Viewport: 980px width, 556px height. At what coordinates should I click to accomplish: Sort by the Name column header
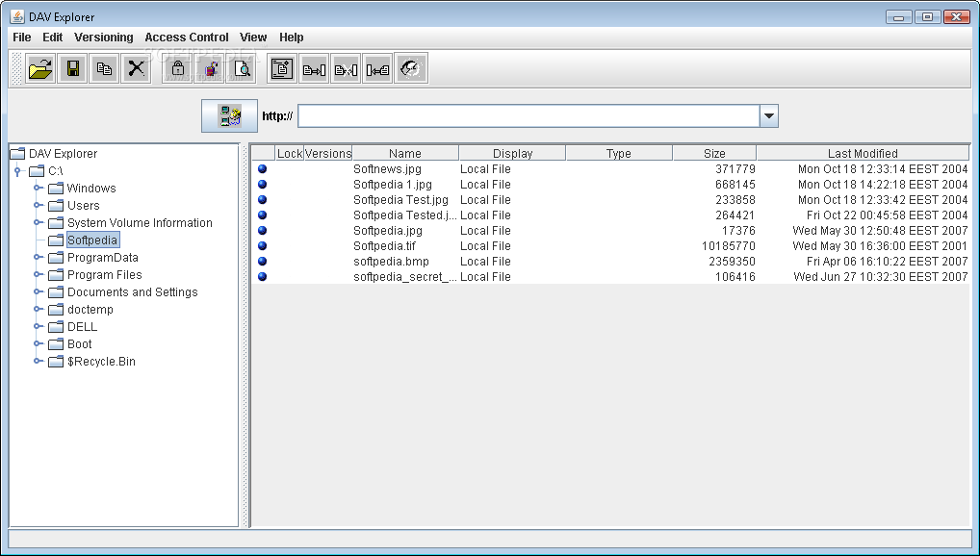[x=405, y=153]
